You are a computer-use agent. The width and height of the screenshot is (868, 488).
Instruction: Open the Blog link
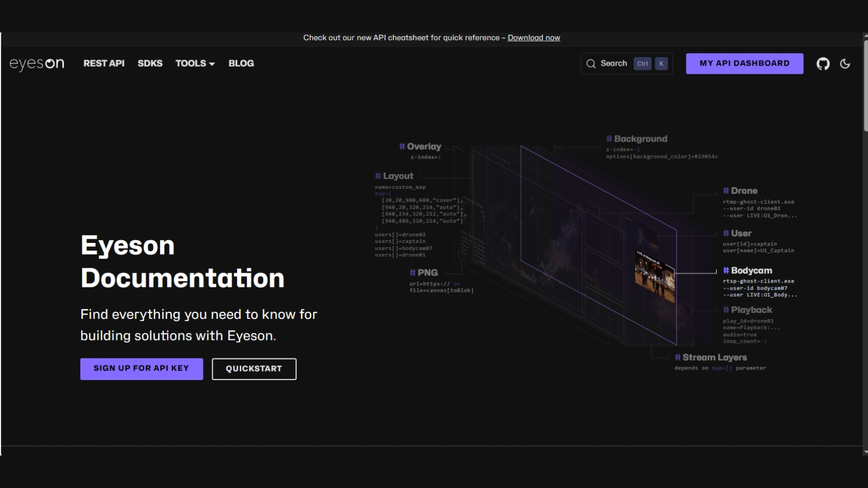(x=241, y=63)
